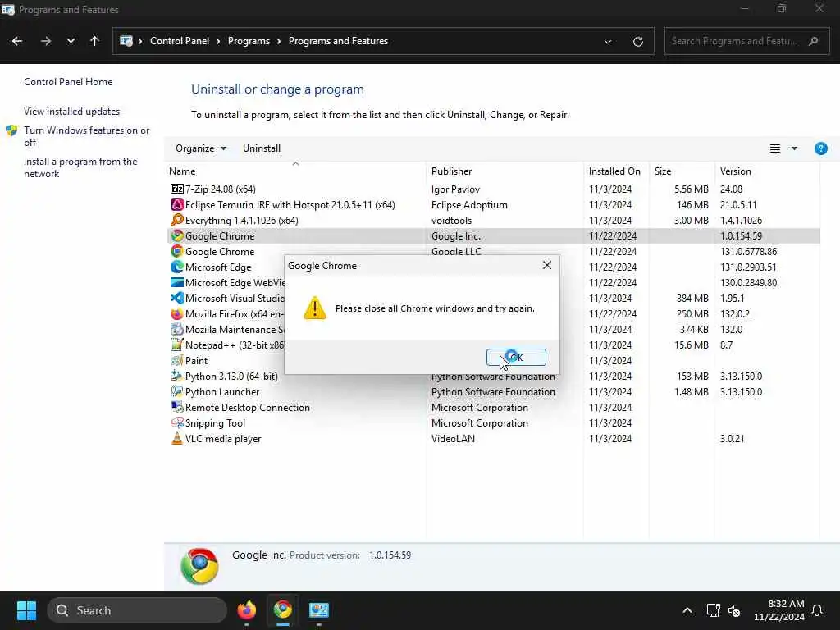Screen dimensions: 840x630
Task: Click the VideoLAN publisher cell
Action: coord(453,439)
